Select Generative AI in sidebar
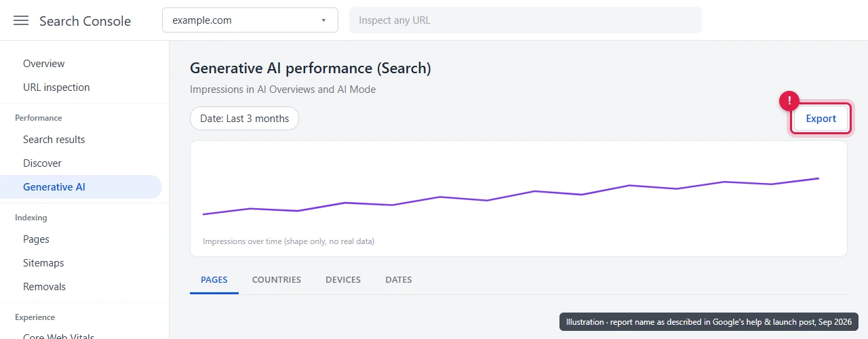 click(81, 187)
